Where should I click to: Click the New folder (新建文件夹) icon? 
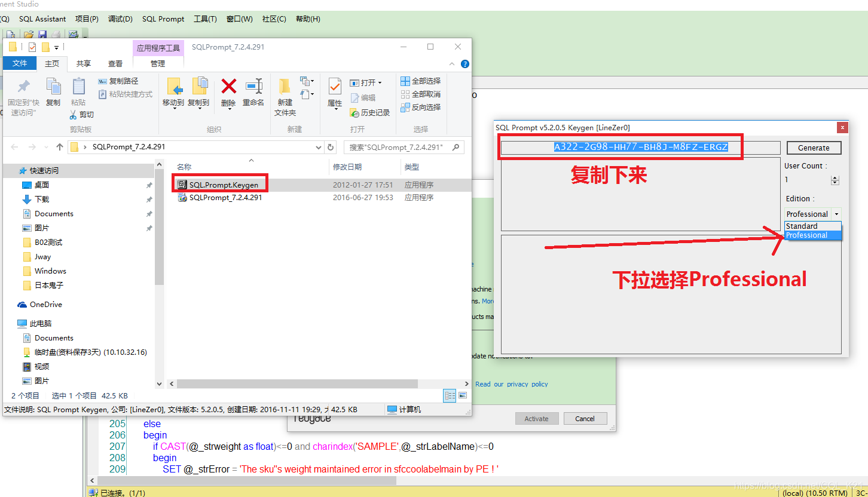(285, 87)
